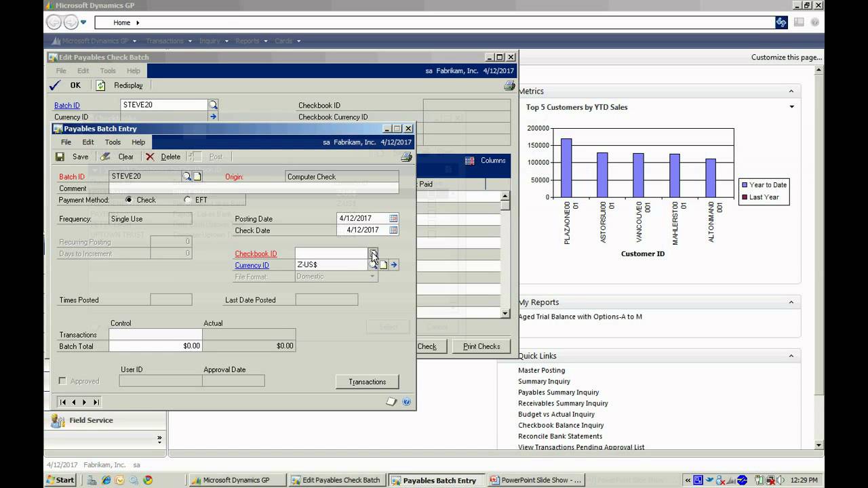
Task: Open the Checkbook ID lookup icon
Action: 373,253
